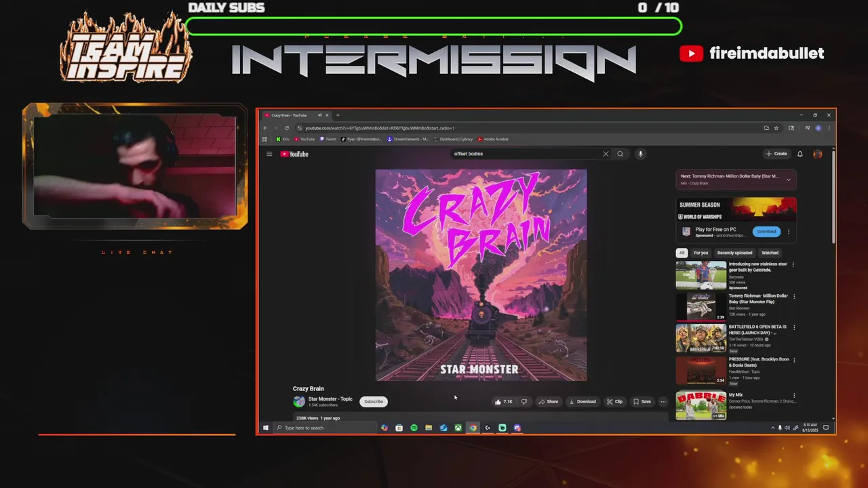Click the Crazy Brain album art video
Viewport: 868px width, 488px height.
[481, 275]
